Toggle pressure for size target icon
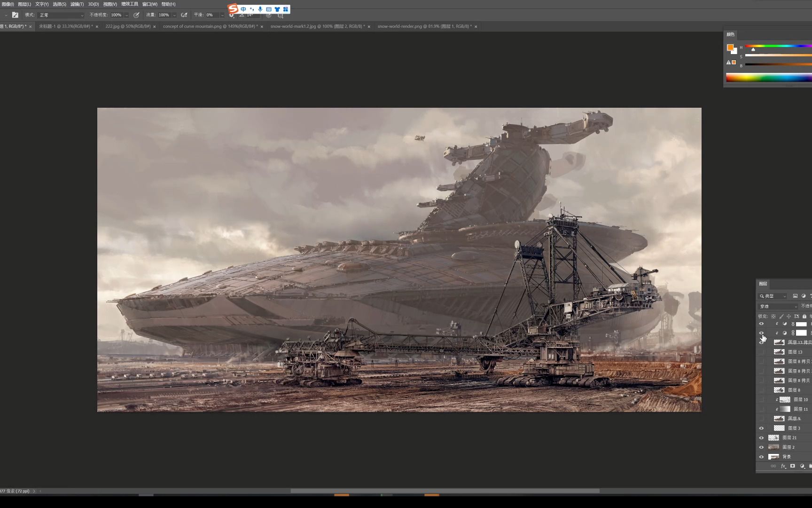 coord(269,16)
